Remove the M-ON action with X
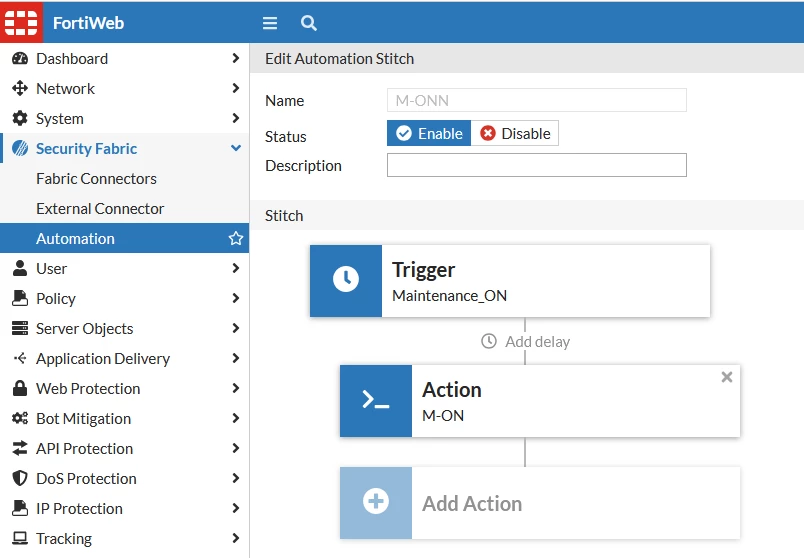804x558 pixels. pyautogui.click(x=727, y=377)
